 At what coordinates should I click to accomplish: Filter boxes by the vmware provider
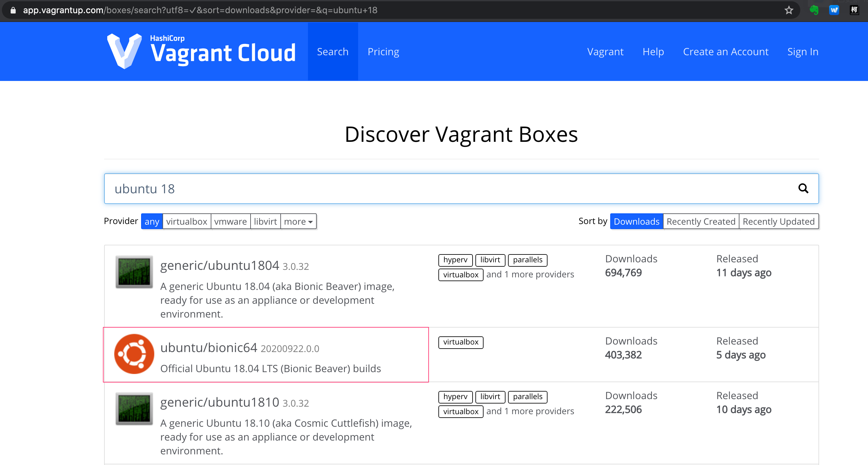click(x=230, y=222)
